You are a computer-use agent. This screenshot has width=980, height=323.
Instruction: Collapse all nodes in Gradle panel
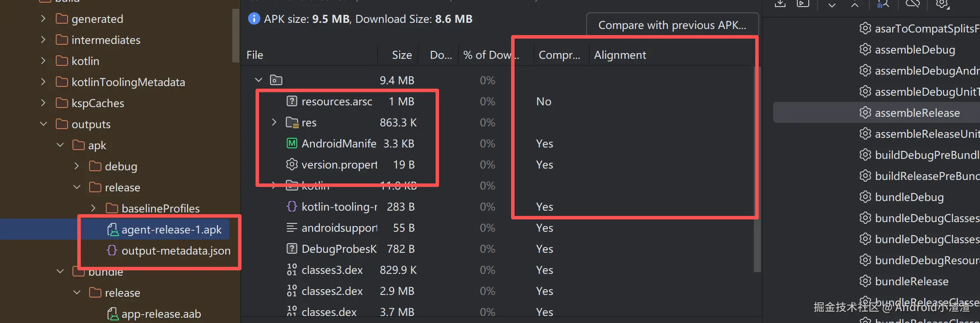click(854, 4)
